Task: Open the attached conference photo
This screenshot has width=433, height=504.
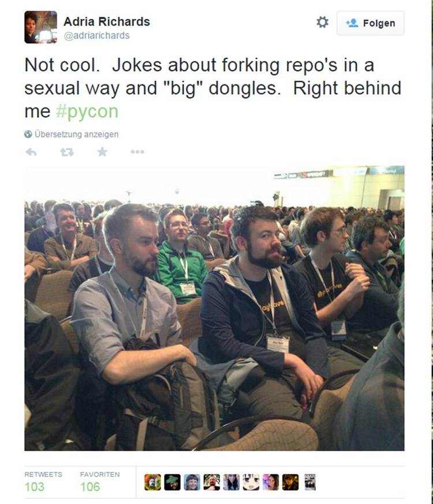Action: [214, 308]
